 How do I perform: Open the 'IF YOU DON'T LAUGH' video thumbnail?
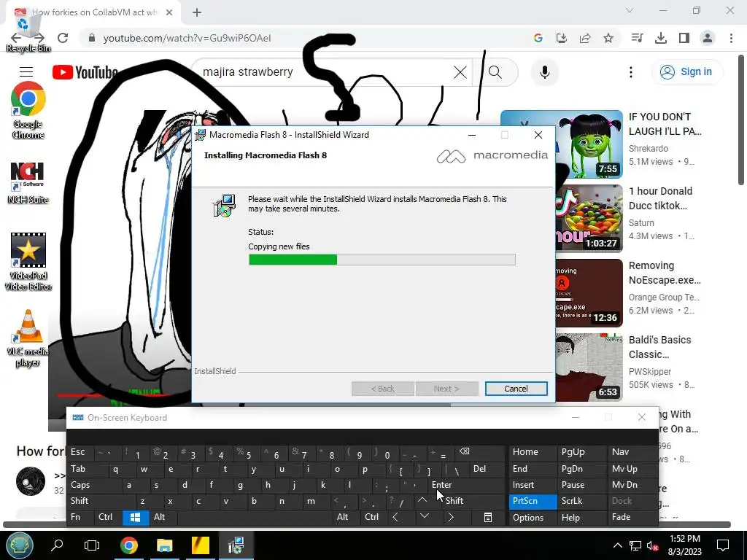[x=561, y=144]
